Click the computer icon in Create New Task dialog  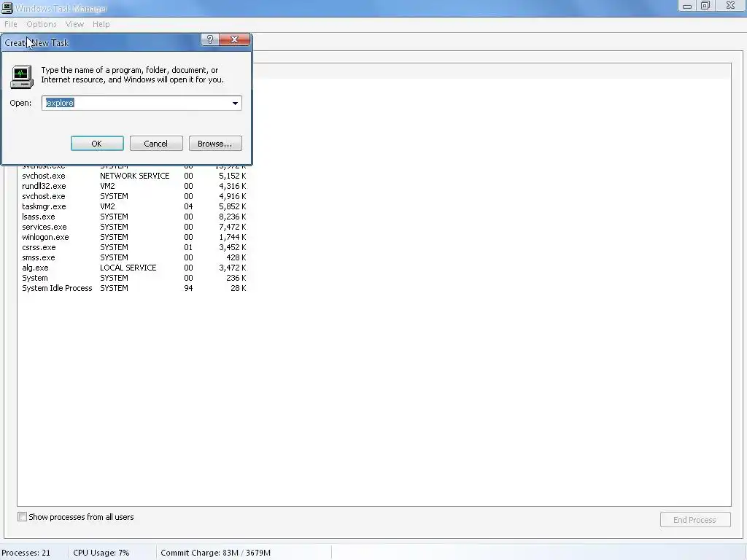[22, 77]
